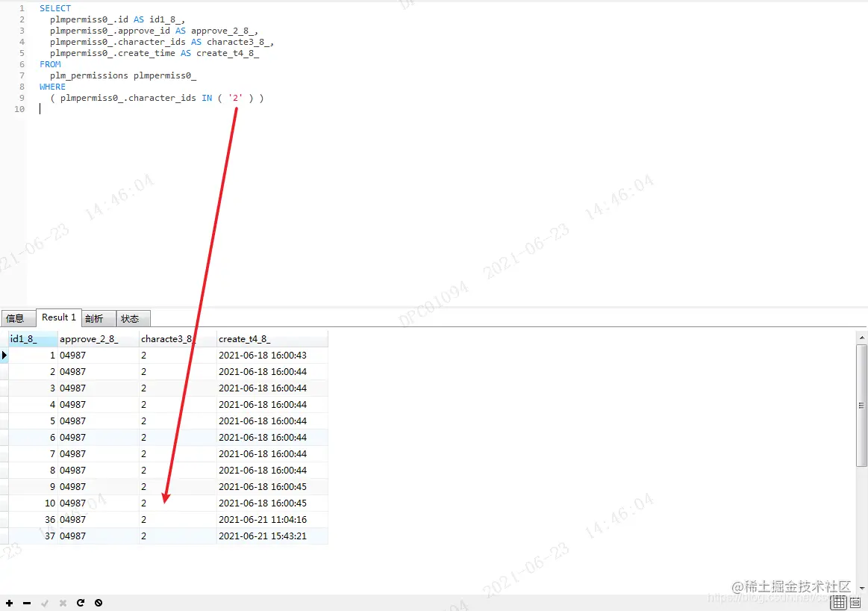Select the id1_8_ column header
Screen dimensions: 868x611
[33, 339]
